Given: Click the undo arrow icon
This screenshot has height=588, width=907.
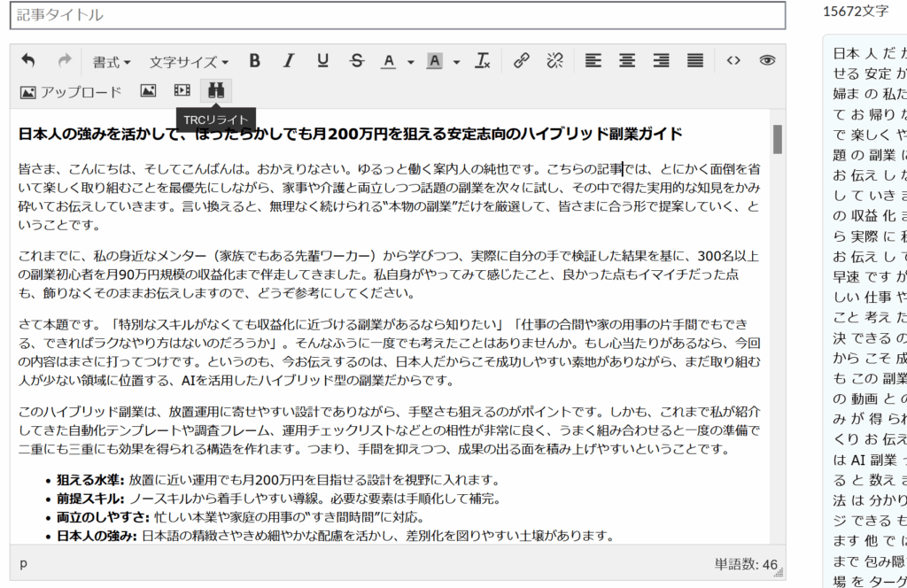Looking at the screenshot, I should tap(28, 61).
